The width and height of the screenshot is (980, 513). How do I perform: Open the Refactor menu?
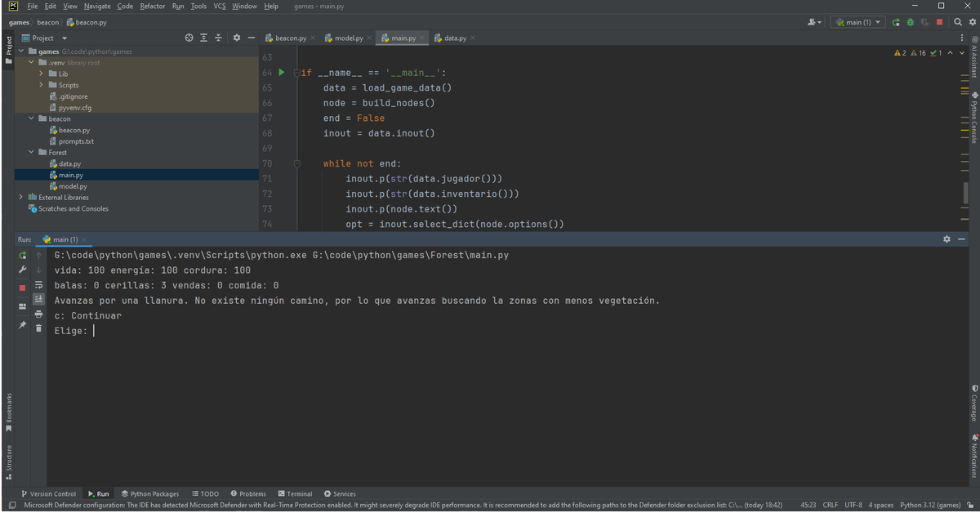153,6
